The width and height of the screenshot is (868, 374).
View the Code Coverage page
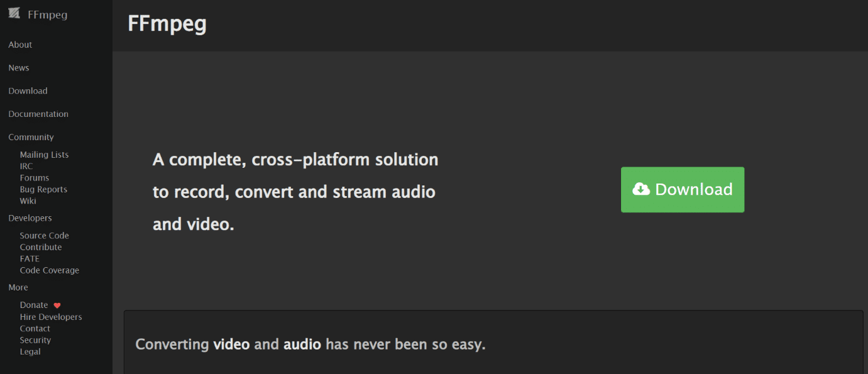50,270
